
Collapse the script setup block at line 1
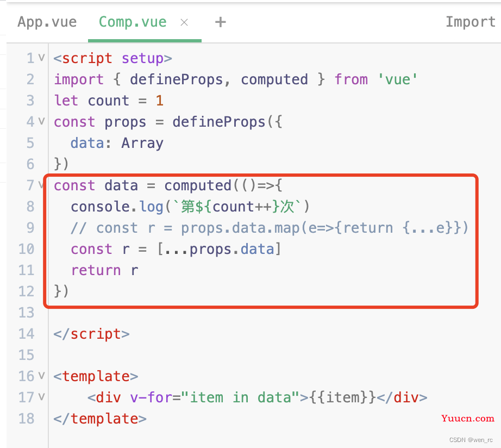tap(41, 58)
